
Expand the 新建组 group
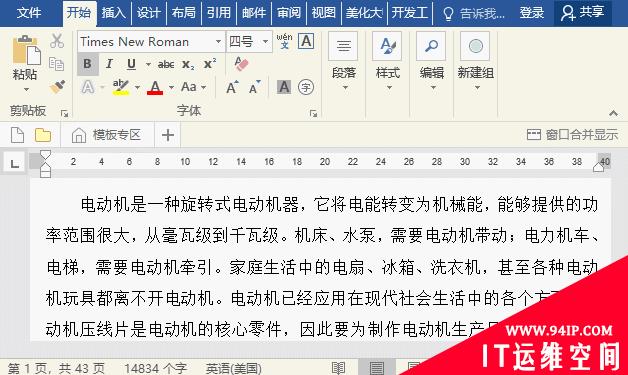pyautogui.click(x=476, y=62)
